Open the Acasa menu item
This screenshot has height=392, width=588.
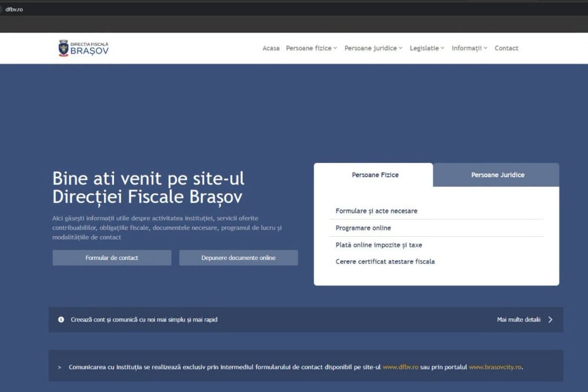coord(271,48)
